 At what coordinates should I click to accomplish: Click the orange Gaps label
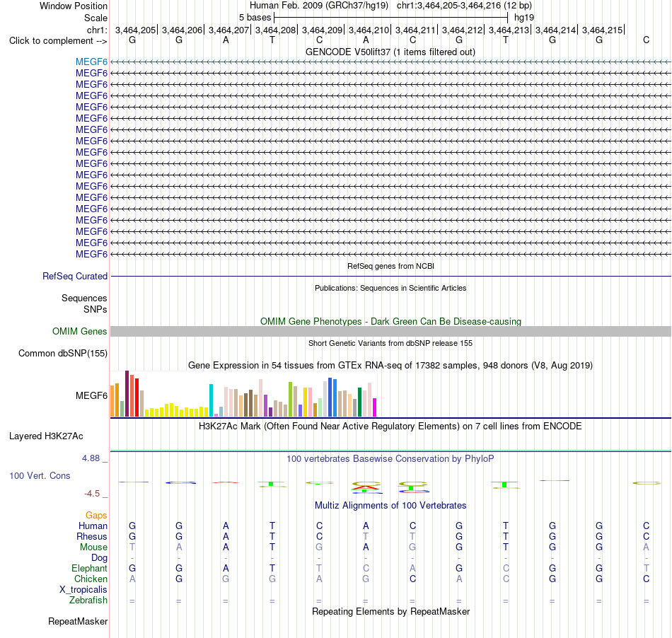point(96,515)
